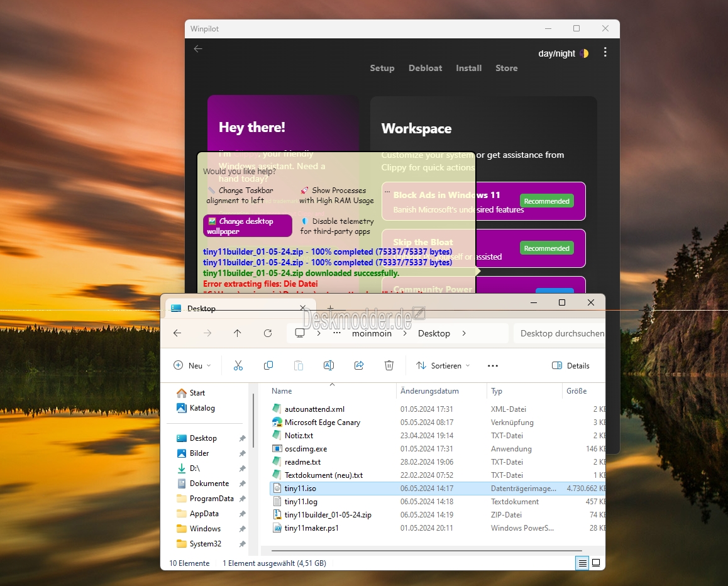Click the Explorer back arrow
Image resolution: width=728 pixels, height=586 pixels.
pyautogui.click(x=177, y=333)
